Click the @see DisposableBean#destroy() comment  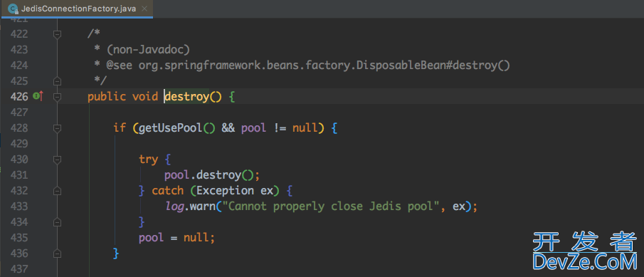point(307,66)
